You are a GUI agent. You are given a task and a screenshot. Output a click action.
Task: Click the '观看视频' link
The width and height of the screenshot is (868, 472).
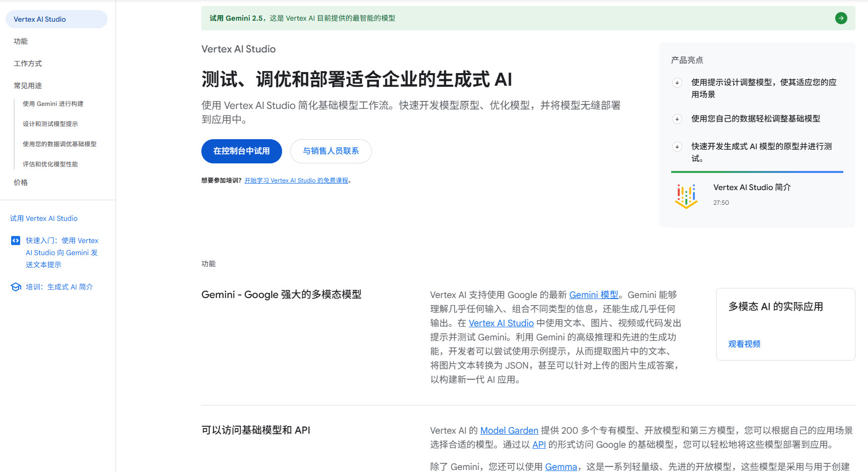(x=744, y=344)
